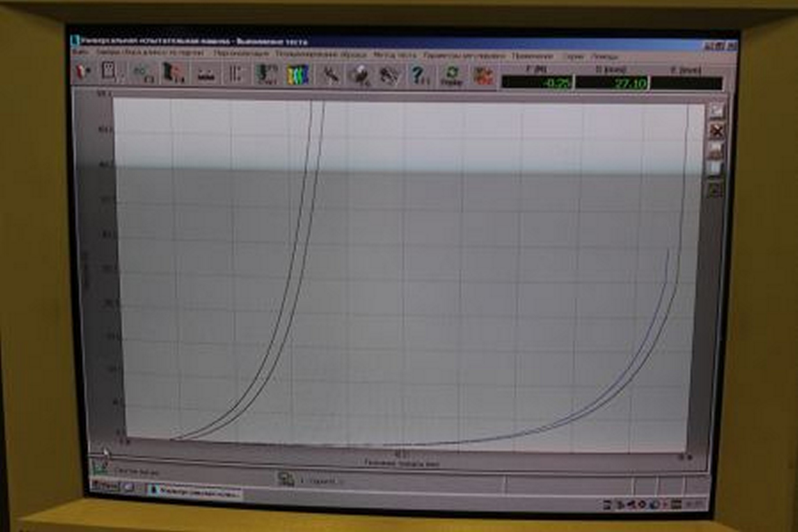Click the green chart icon below the graph
798x532 pixels.
(100, 468)
